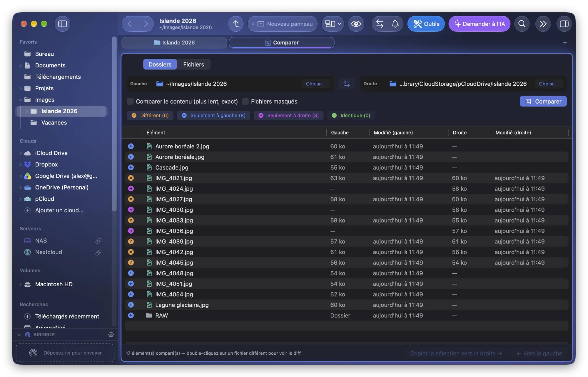Select the Aurore boréale 2.jpg row
588x377 pixels.
(347, 147)
